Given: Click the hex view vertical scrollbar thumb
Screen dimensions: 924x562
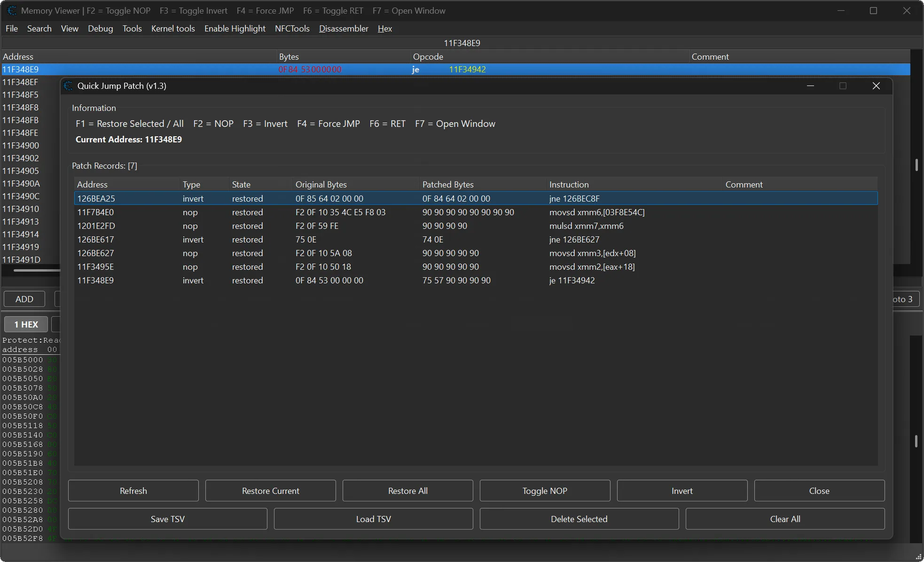Looking at the screenshot, I should (916, 441).
